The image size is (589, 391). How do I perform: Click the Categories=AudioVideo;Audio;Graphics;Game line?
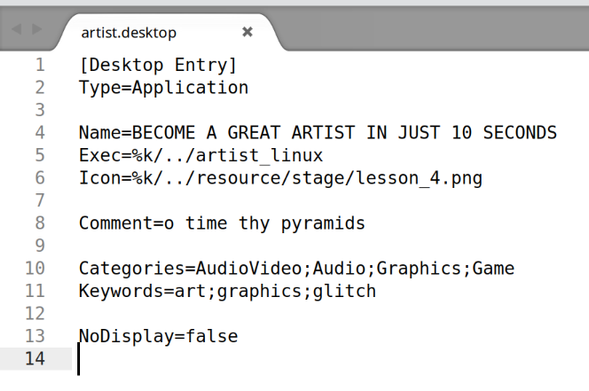[x=297, y=269]
